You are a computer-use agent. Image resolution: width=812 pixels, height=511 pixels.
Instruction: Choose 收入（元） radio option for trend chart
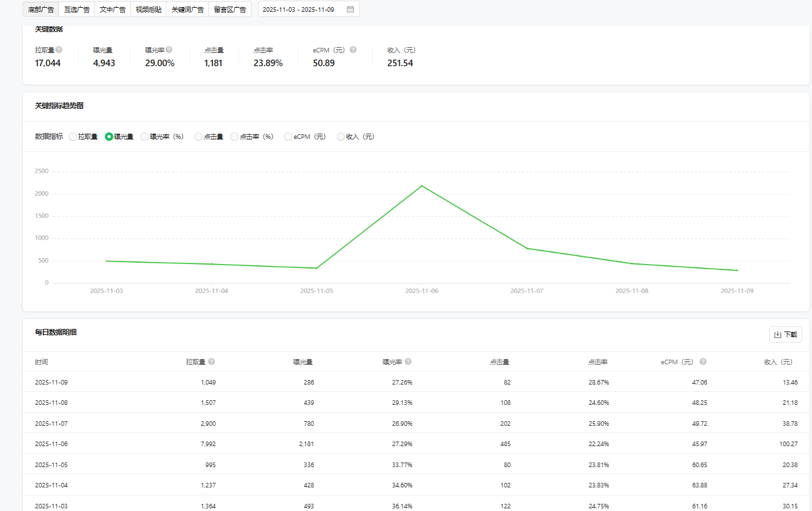click(x=341, y=137)
